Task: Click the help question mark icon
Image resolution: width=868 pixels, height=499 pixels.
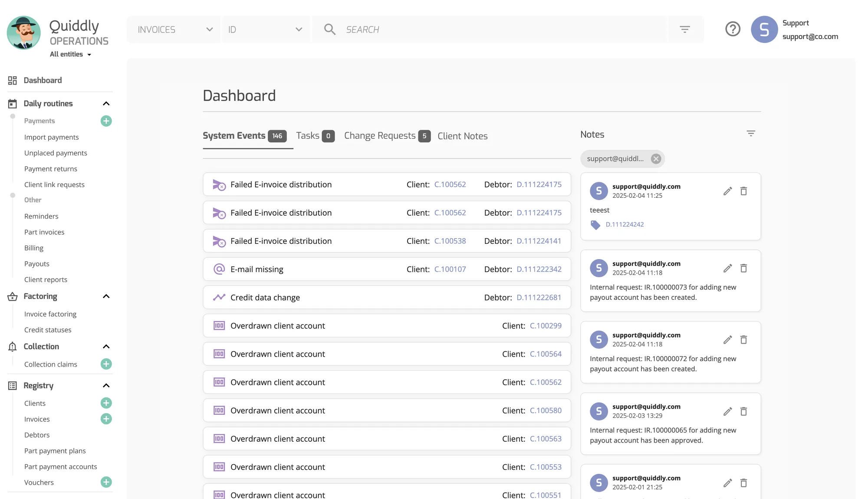Action: pos(733,29)
